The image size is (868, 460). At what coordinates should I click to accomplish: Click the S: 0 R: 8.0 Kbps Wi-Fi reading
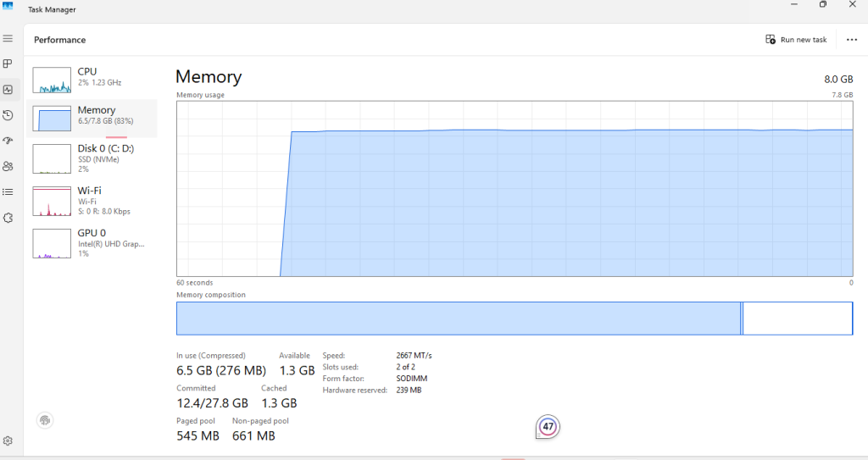tap(104, 212)
